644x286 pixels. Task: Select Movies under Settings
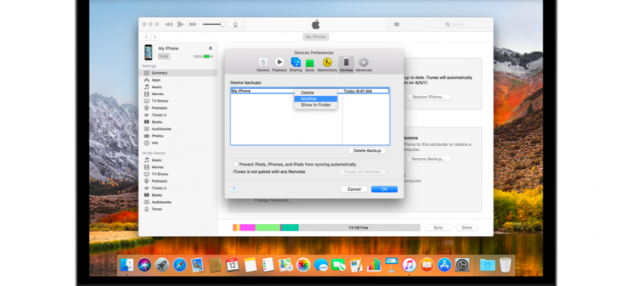(178, 94)
